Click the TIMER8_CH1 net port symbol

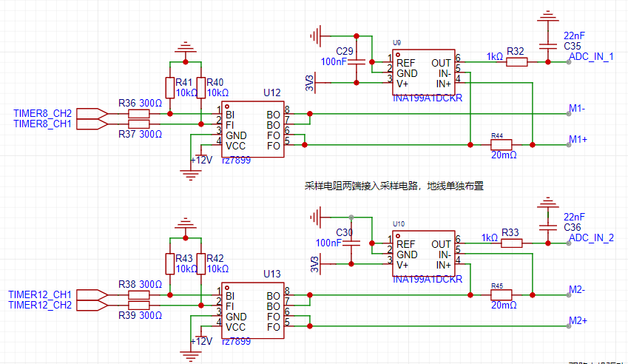point(92,124)
